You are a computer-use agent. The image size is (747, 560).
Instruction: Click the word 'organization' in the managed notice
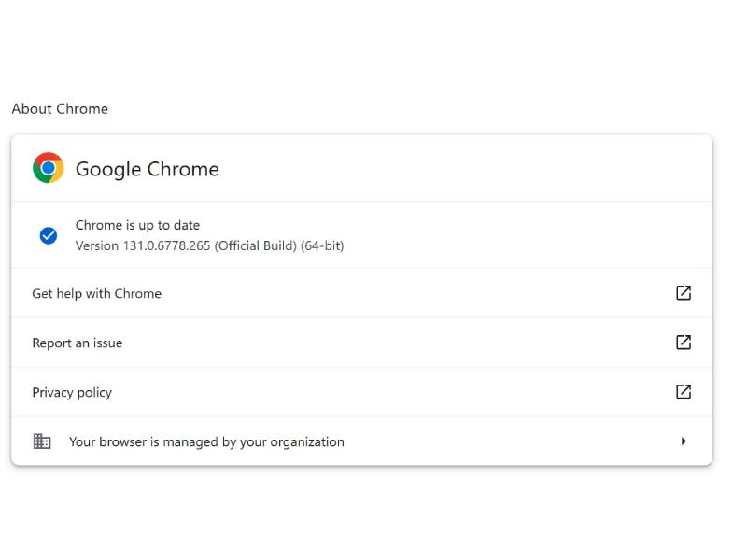[x=307, y=441]
